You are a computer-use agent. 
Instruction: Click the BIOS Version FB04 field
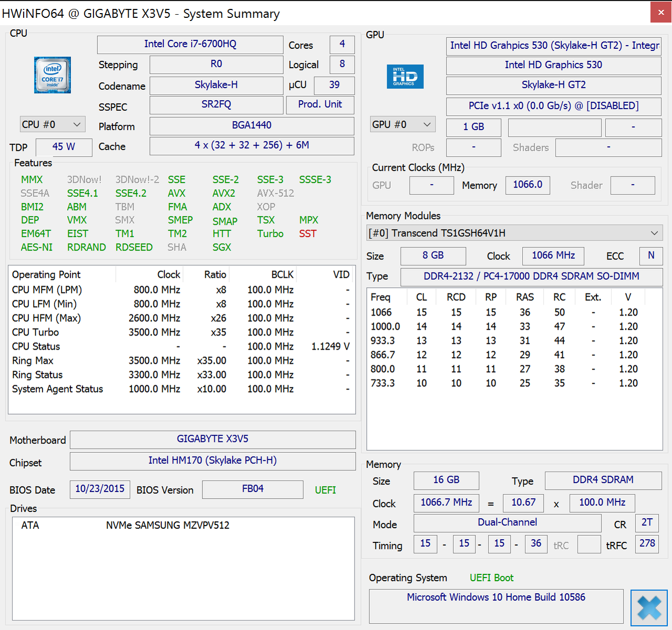point(253,489)
